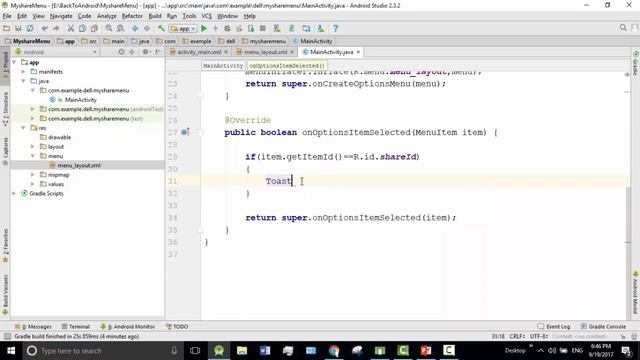Viewport: 640px width, 360px height.
Task: Click the Open folder toolbar icon
Action: pyautogui.click(x=7, y=29)
